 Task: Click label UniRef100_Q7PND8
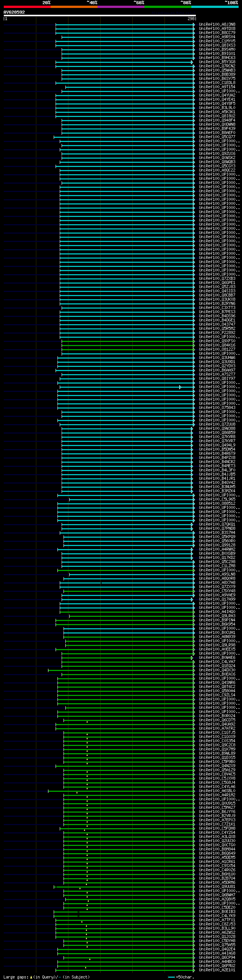coord(217,529)
